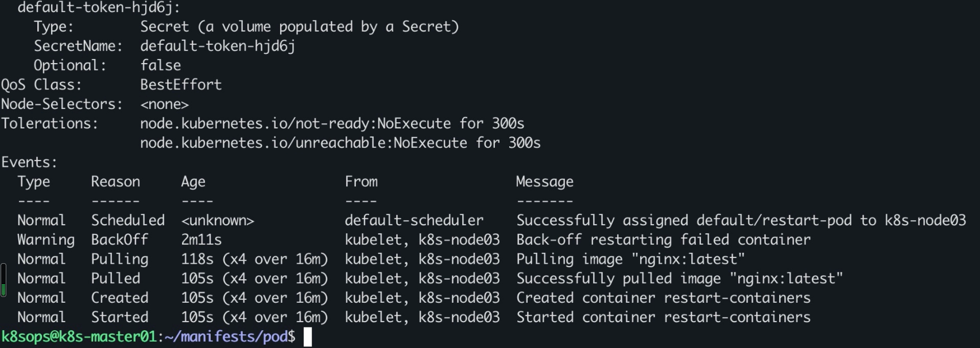
Task: Click the terminal cursor block at the prompt
Action: pyautogui.click(x=308, y=337)
